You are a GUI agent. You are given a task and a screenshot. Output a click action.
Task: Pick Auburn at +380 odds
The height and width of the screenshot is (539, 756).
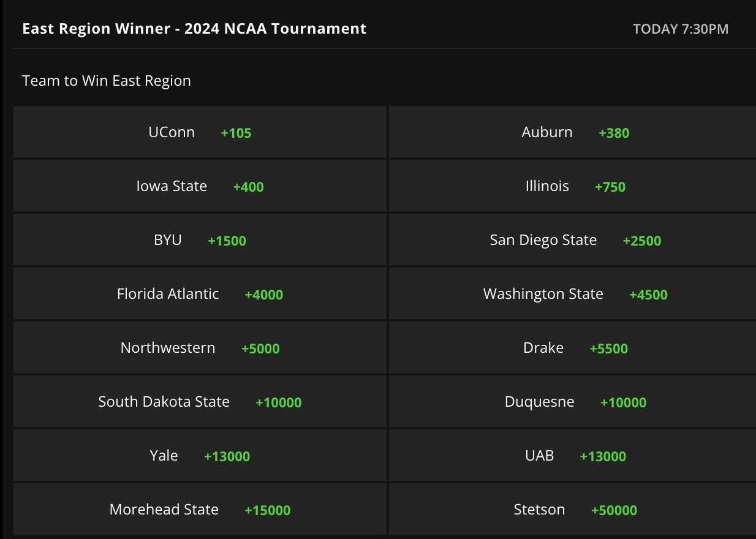[572, 132]
